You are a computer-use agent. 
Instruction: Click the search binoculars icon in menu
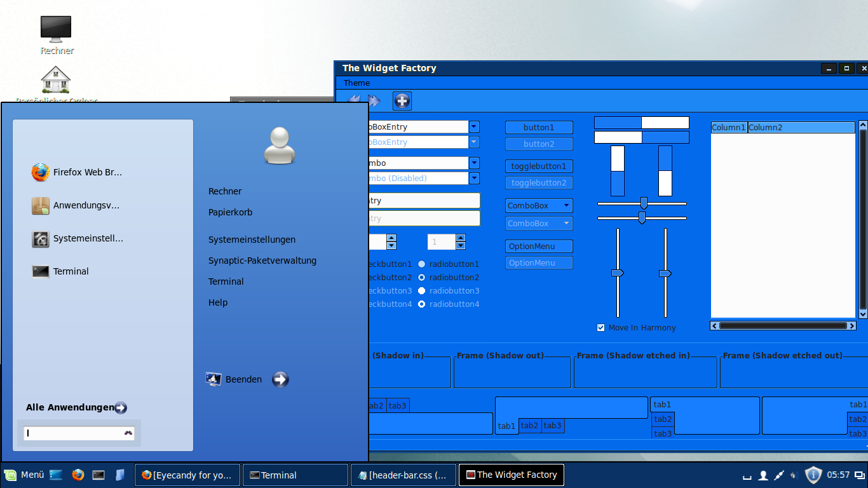tap(128, 433)
